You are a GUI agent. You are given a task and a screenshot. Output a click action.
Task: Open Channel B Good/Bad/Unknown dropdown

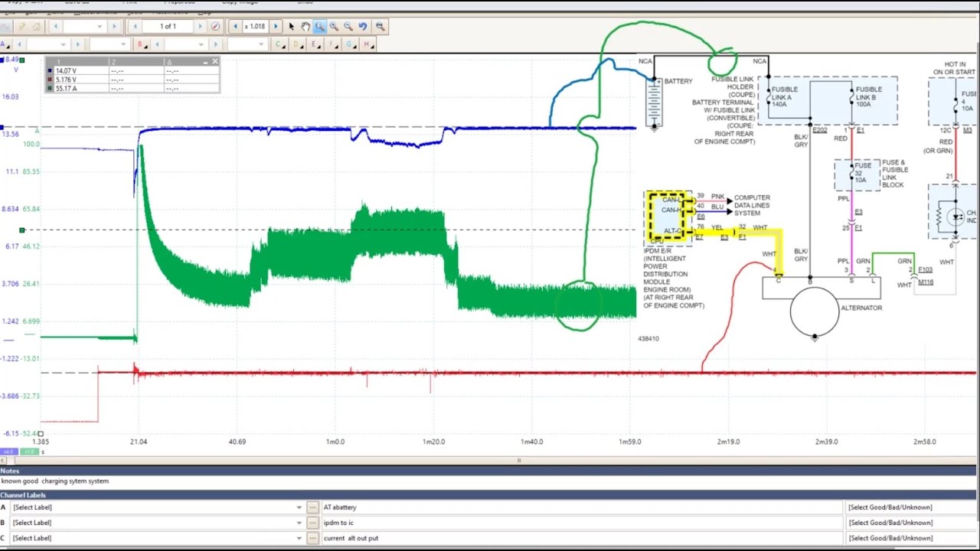point(912,523)
